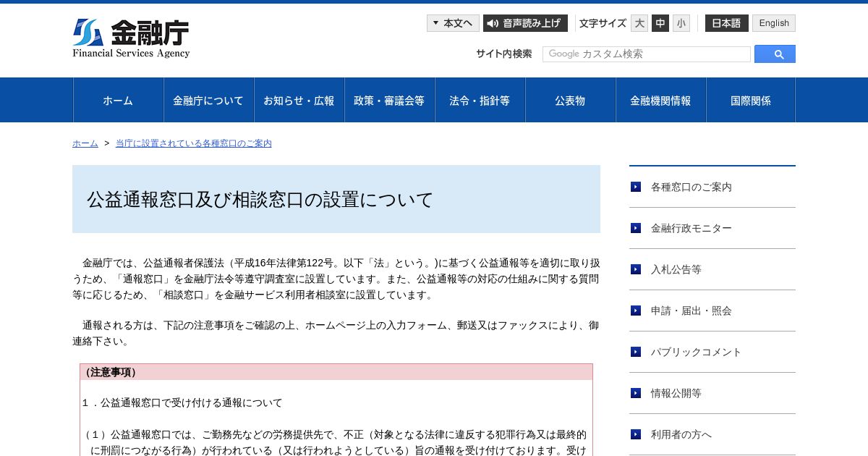Focus the Google カスタム検索 field
Image resolution: width=868 pixels, height=456 pixels.
[x=647, y=54]
